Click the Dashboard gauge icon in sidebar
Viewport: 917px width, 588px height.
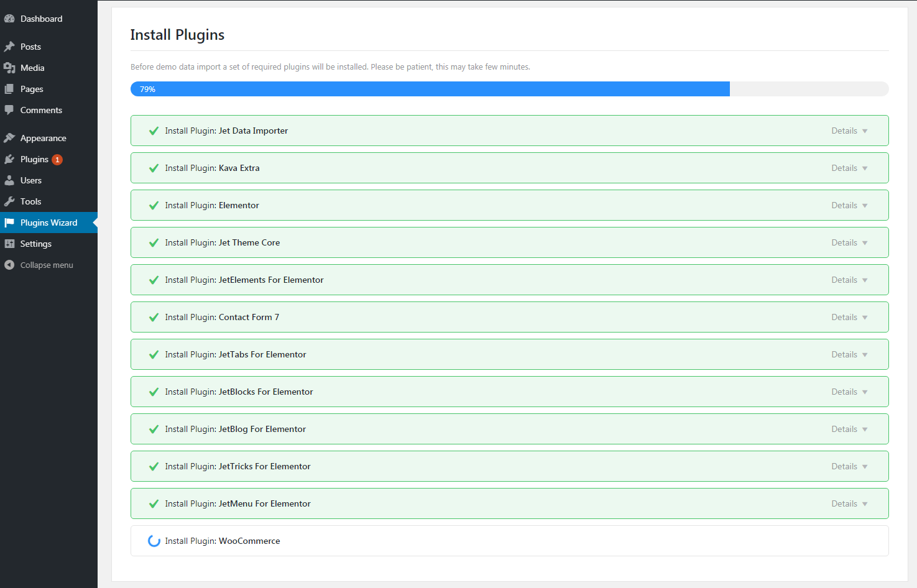[x=9, y=19]
